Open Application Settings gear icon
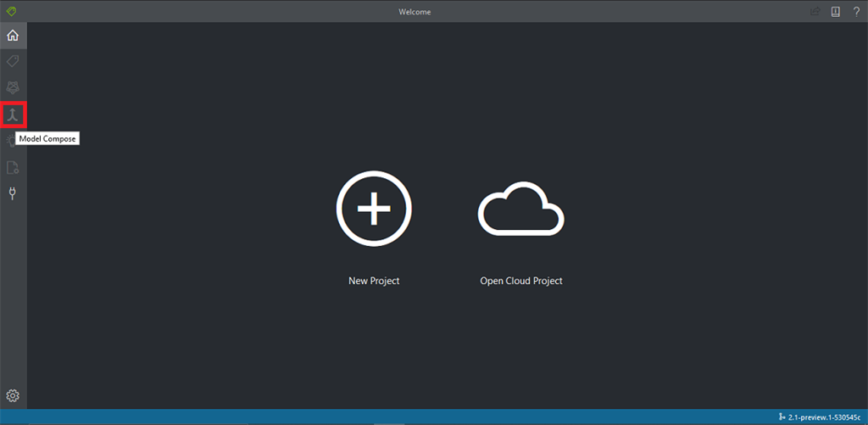This screenshot has width=868, height=425. pos(13,395)
